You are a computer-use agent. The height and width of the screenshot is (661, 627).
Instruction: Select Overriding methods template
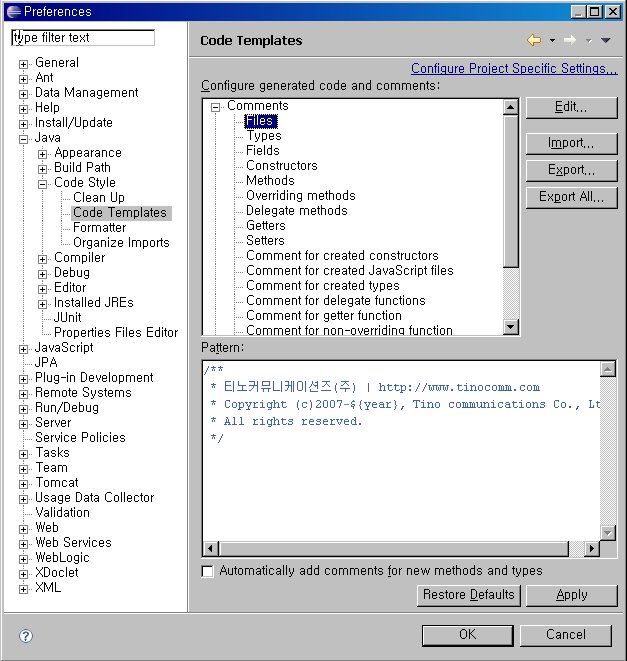click(301, 196)
